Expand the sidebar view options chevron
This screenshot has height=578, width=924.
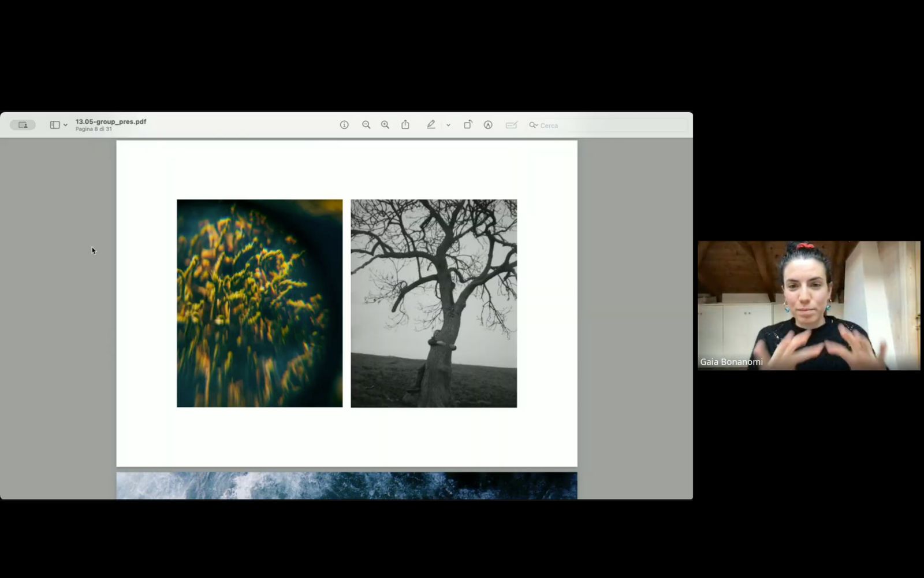click(x=65, y=125)
